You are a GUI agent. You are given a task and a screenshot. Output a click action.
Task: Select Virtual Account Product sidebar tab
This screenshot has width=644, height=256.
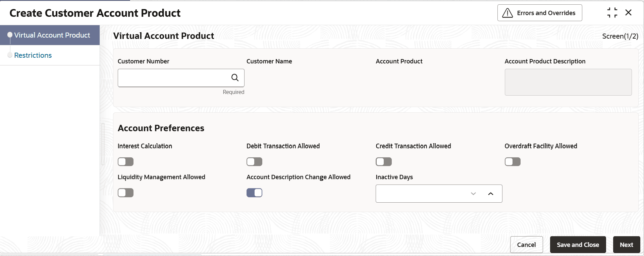click(x=52, y=35)
